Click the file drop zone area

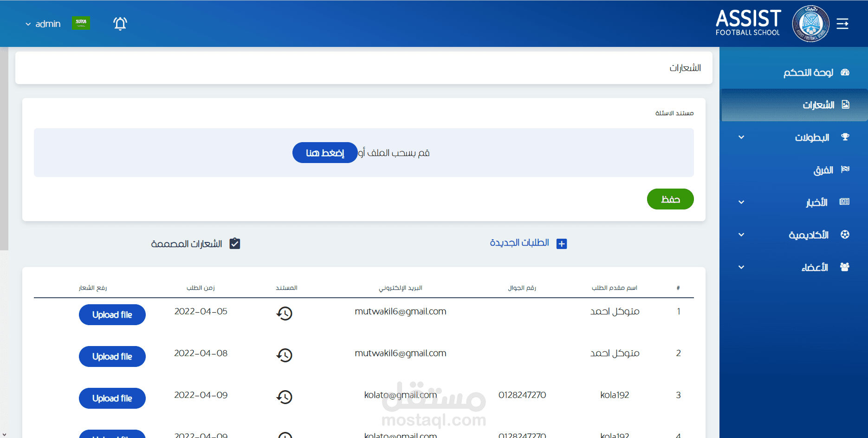pyautogui.click(x=364, y=152)
